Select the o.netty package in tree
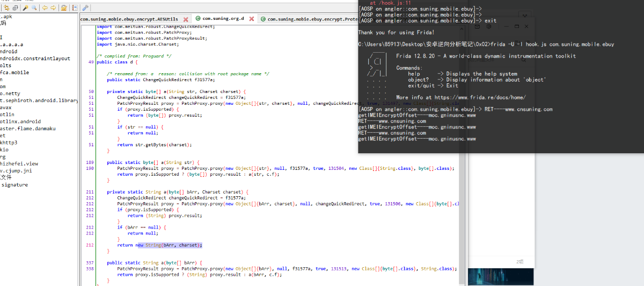The width and height of the screenshot is (644, 286). 11,93
